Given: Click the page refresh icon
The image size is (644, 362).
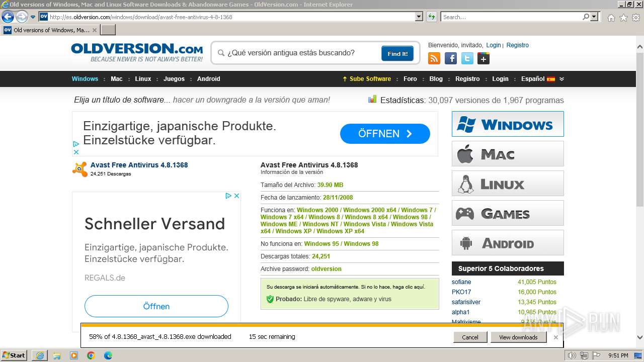Looking at the screenshot, I should click(x=431, y=17).
